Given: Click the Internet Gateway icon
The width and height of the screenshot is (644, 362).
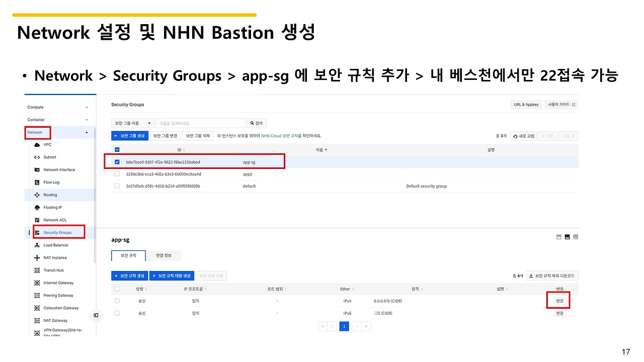Looking at the screenshot, I should click(37, 283).
